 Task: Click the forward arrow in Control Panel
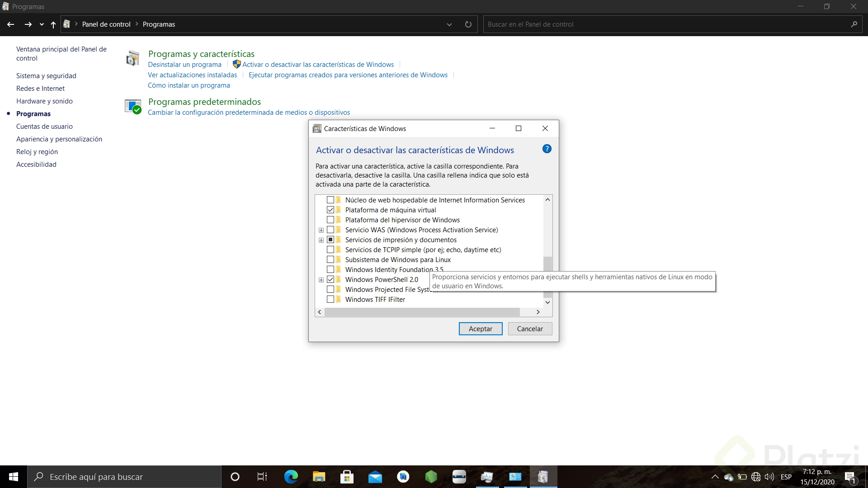tap(28, 24)
